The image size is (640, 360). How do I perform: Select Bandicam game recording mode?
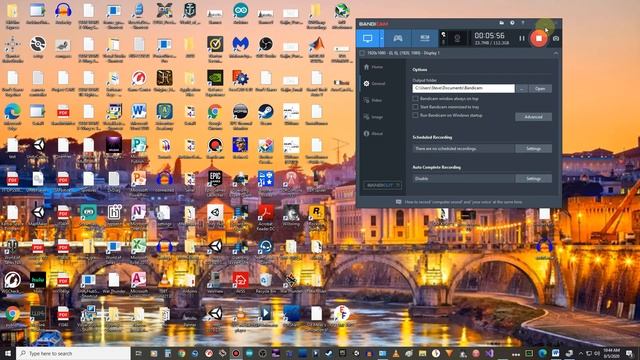(398, 38)
